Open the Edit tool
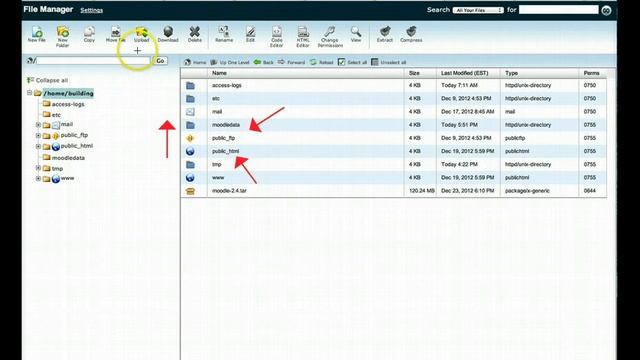The height and width of the screenshot is (360, 640). point(250,34)
